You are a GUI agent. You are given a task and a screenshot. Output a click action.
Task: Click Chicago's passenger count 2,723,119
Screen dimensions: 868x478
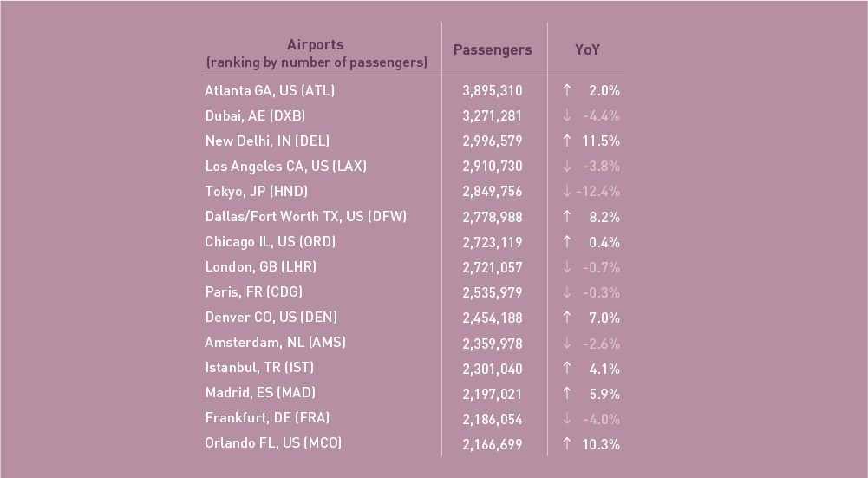[x=493, y=242]
